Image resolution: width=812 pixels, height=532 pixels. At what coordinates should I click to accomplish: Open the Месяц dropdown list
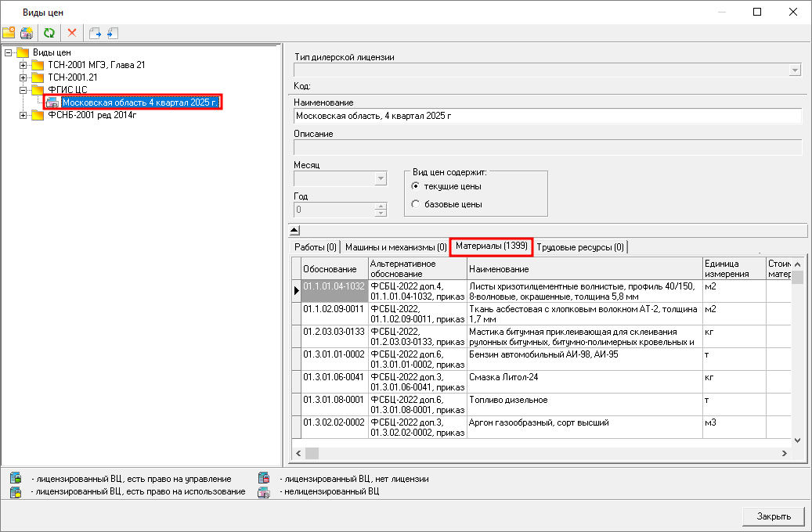coord(381,178)
